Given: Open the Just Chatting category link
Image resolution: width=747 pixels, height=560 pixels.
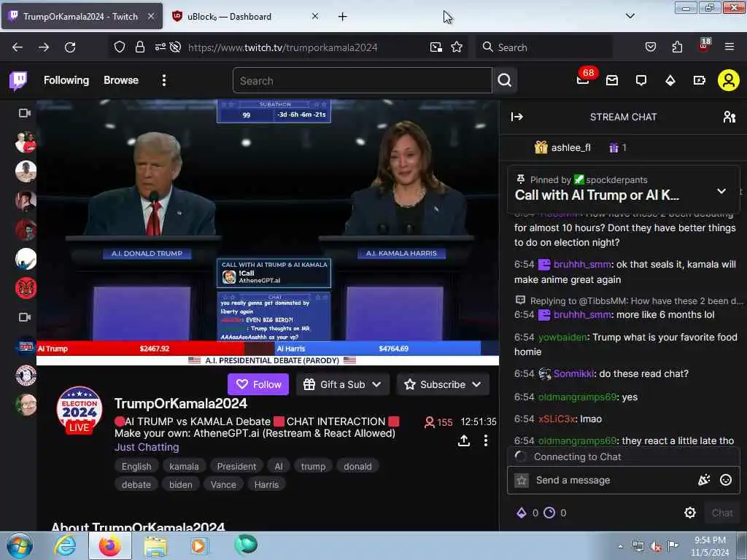Looking at the screenshot, I should (147, 447).
